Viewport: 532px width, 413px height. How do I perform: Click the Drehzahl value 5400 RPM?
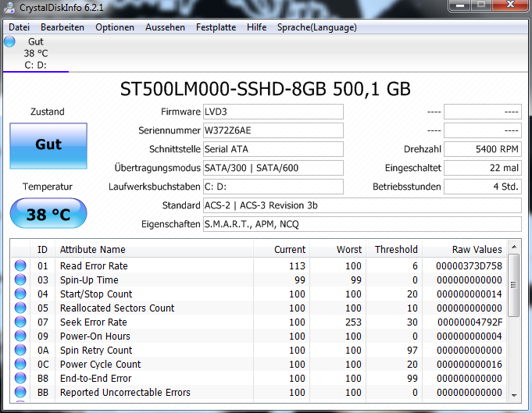coord(483,149)
